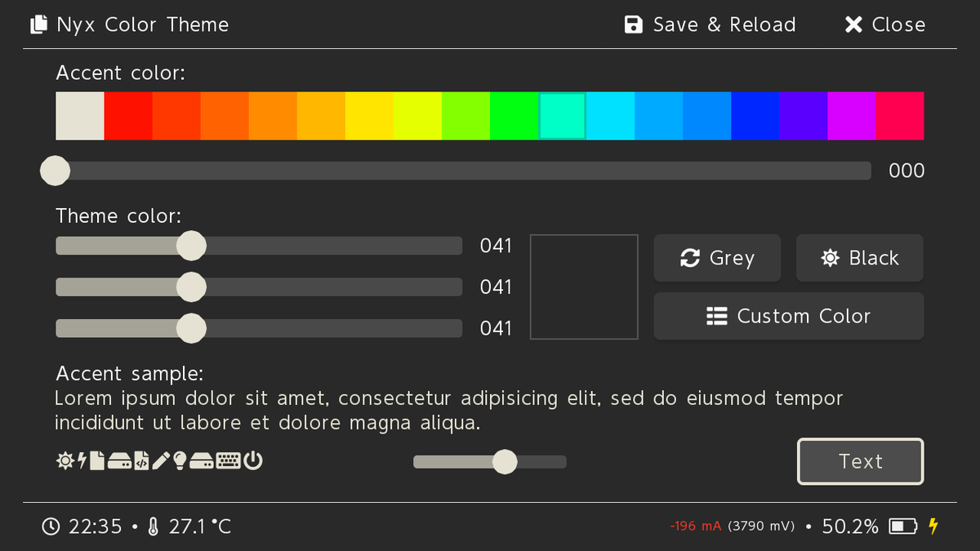
Task: Click the 50.2% battery percentage
Action: pos(850,527)
